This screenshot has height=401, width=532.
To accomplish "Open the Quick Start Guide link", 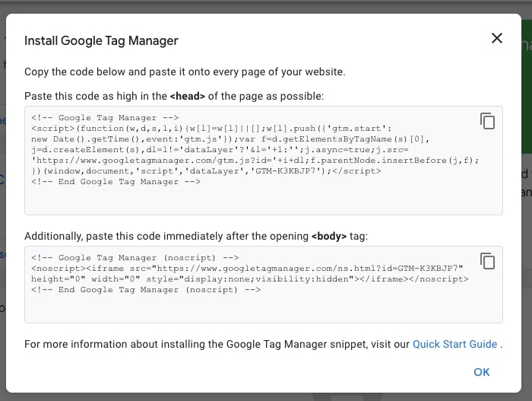I will 454,344.
